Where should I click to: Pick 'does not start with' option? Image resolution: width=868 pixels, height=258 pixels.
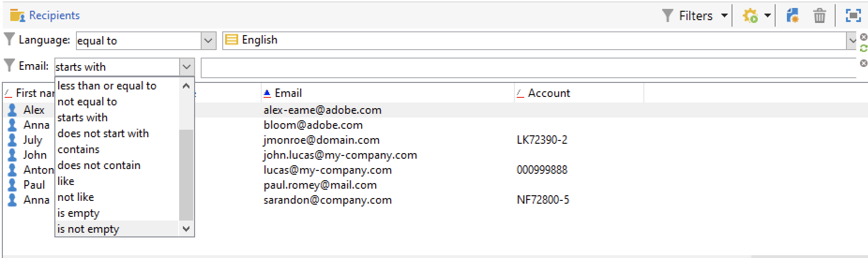[x=103, y=133]
